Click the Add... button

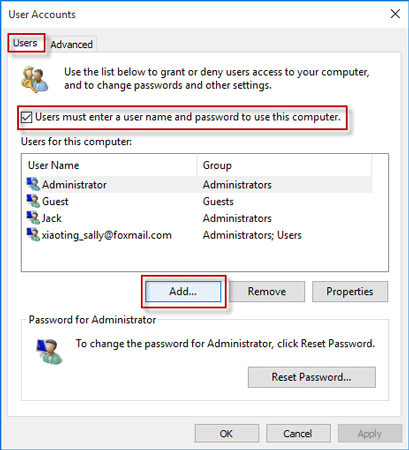coord(183,291)
